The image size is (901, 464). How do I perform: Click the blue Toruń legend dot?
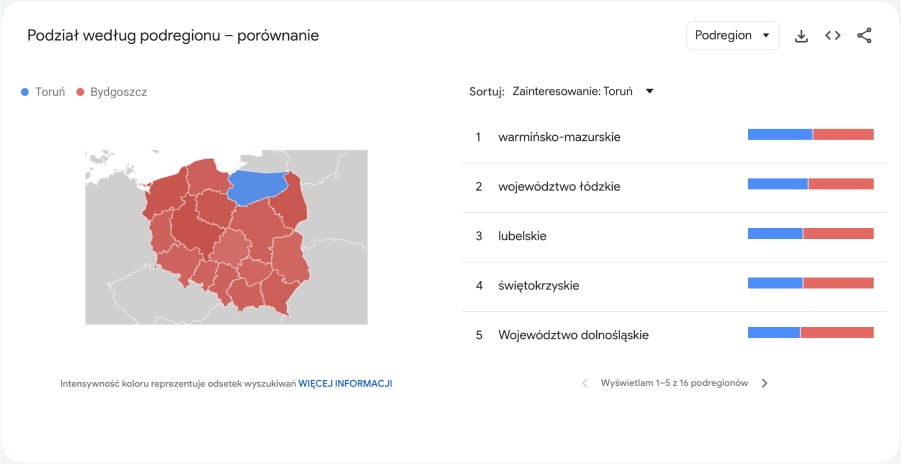25,92
